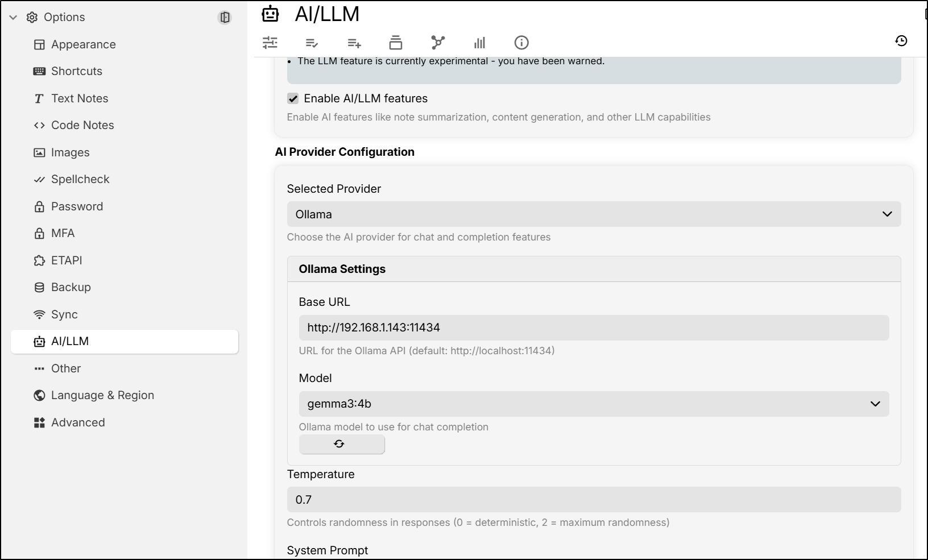Open the inherited attributes list-plus tab
928x560 pixels.
click(354, 43)
